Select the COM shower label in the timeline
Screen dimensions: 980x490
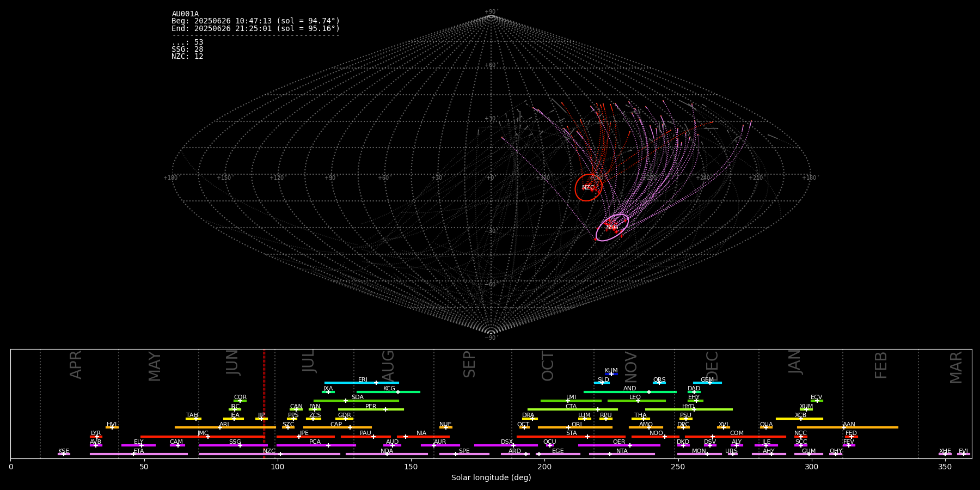(737, 433)
